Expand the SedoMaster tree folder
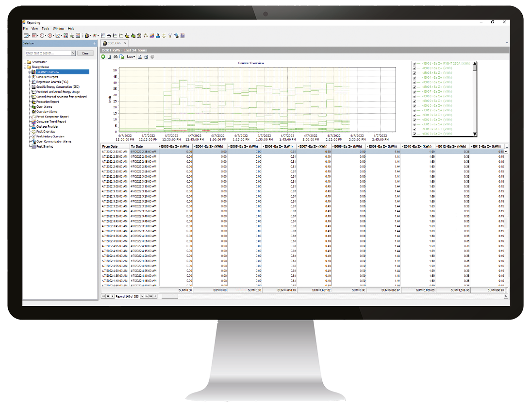This screenshot has height=407, width=532. tap(24, 62)
